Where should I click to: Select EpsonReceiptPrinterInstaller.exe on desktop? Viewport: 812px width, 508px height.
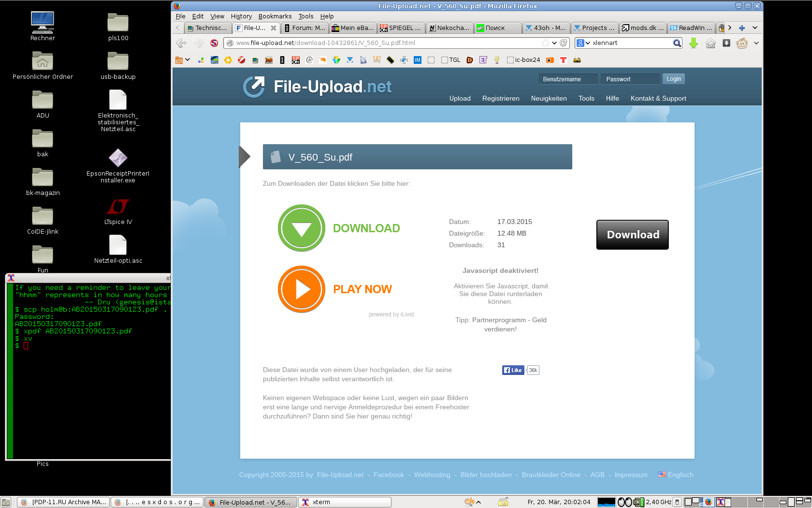(118, 165)
